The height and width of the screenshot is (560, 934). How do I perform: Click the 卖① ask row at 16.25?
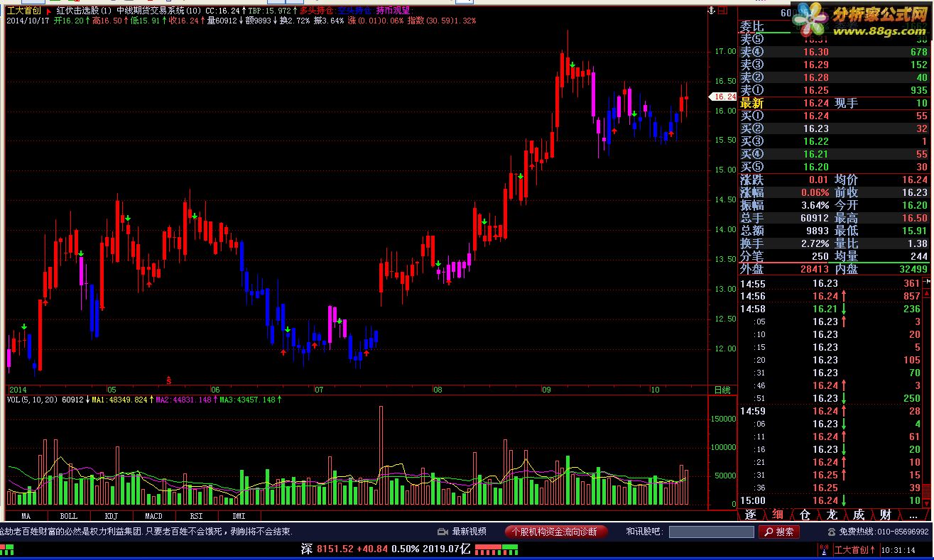(834, 90)
